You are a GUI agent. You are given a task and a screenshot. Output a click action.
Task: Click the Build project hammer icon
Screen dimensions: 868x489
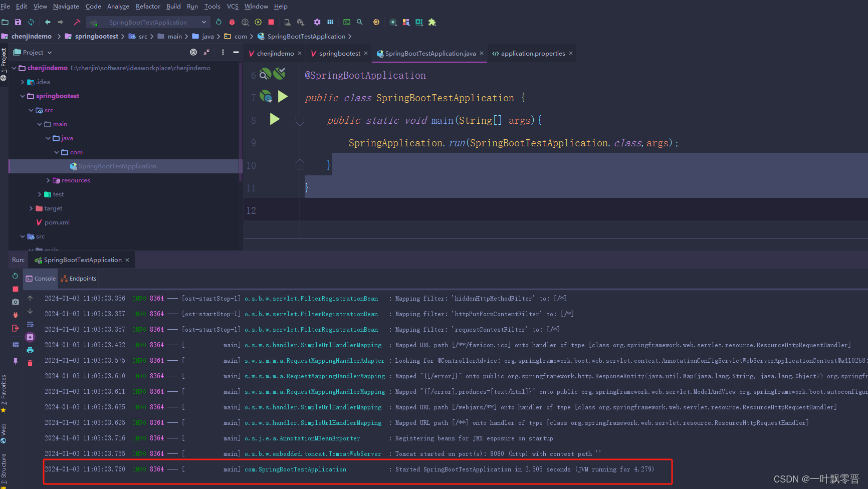pyautogui.click(x=77, y=22)
